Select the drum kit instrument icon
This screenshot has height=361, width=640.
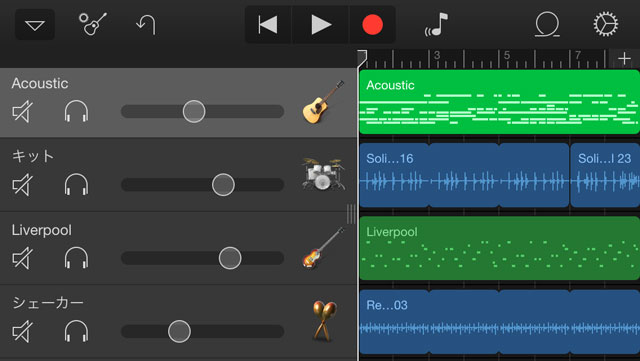[x=323, y=174]
